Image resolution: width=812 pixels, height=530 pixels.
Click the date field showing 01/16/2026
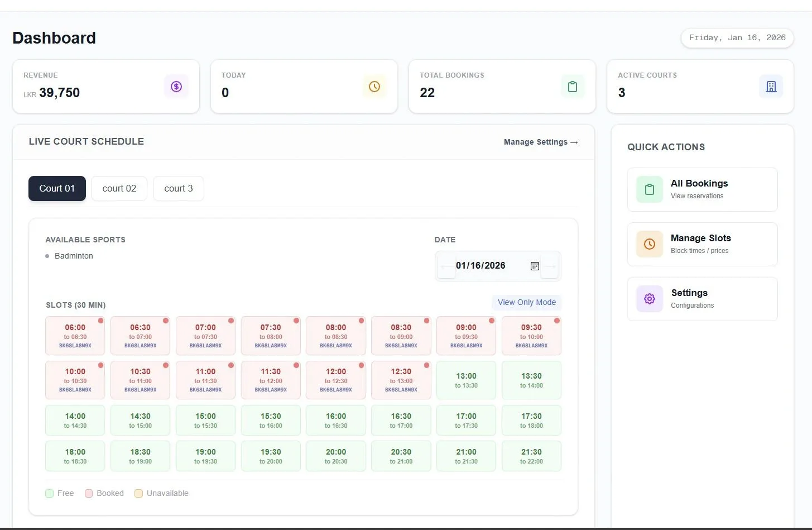[x=498, y=266]
